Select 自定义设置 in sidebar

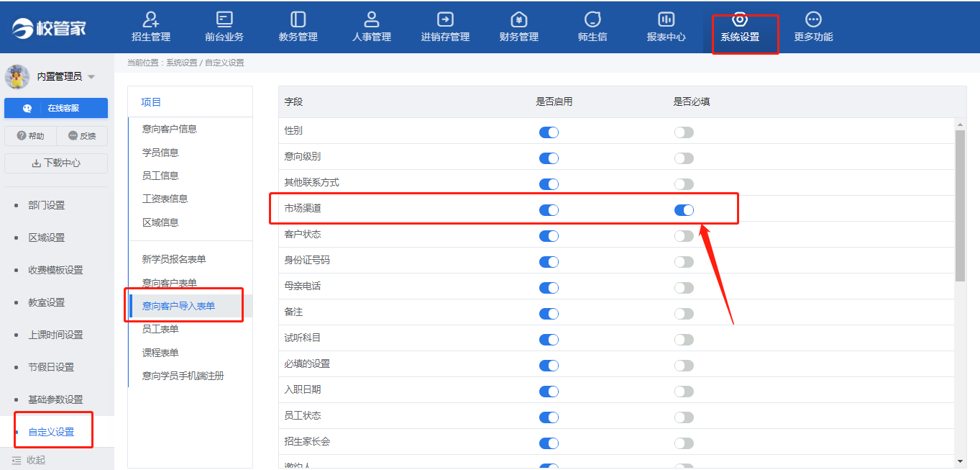(x=51, y=432)
